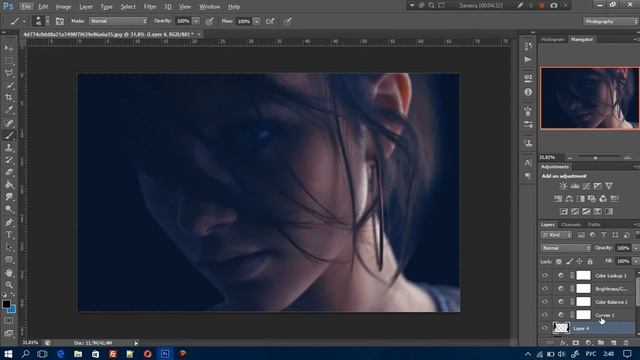The image size is (640, 360).
Task: Toggle lock all padlock icon
Action: tap(590, 261)
